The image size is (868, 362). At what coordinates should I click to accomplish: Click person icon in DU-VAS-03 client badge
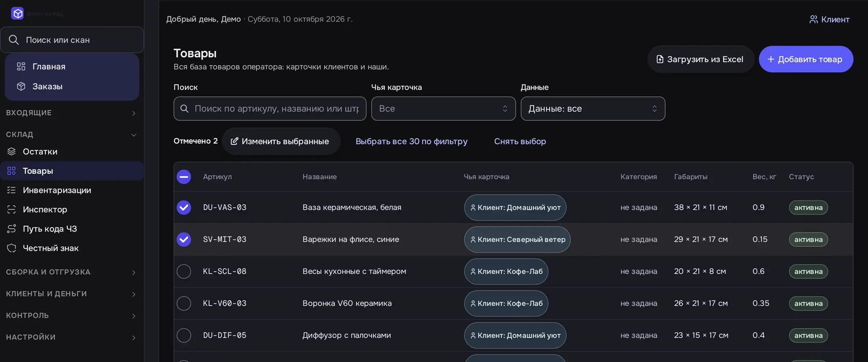pyautogui.click(x=473, y=208)
